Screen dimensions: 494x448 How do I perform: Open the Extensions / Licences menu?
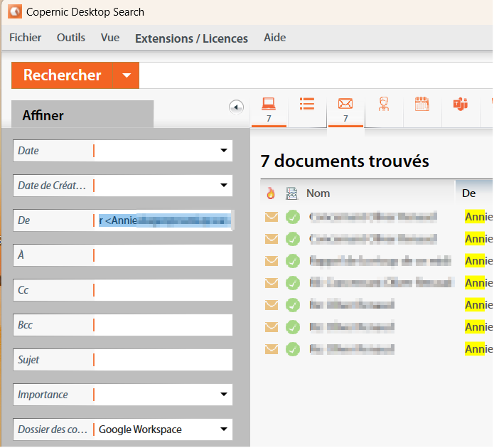[191, 38]
